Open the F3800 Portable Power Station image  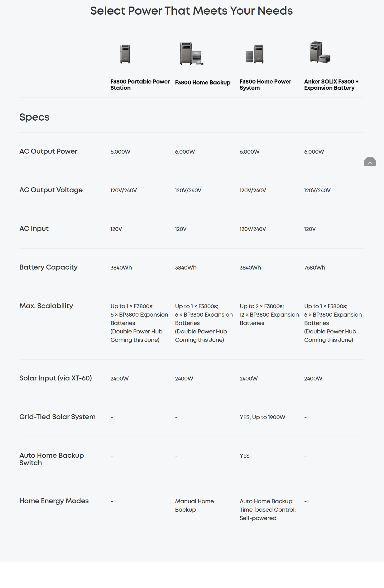(125, 54)
